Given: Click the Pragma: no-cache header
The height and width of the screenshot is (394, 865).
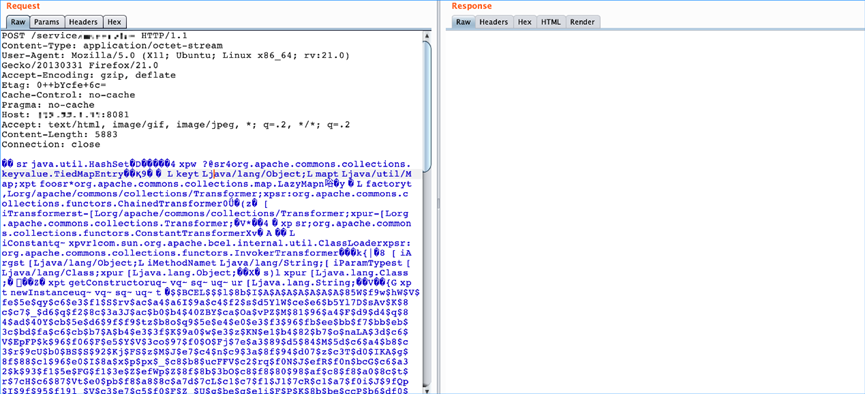Looking at the screenshot, I should (x=48, y=105).
